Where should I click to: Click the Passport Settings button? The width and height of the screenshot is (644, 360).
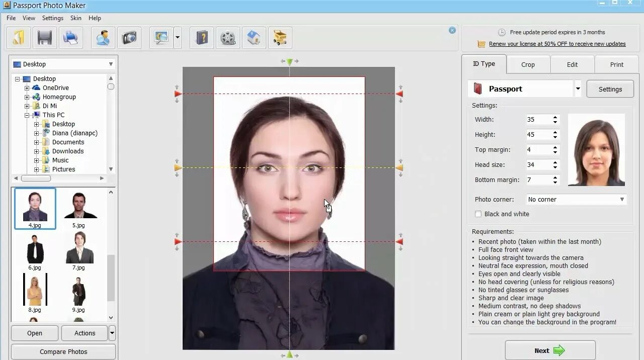610,89
